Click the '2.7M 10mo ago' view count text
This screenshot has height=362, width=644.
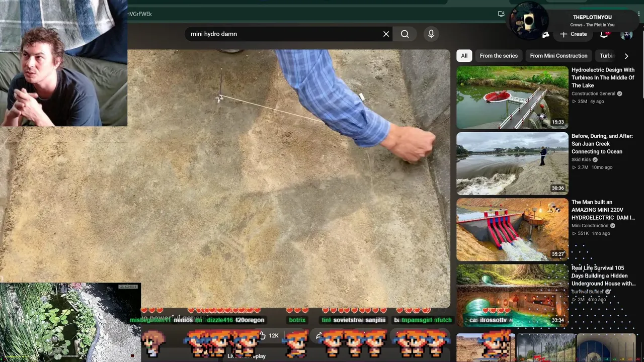592,167
